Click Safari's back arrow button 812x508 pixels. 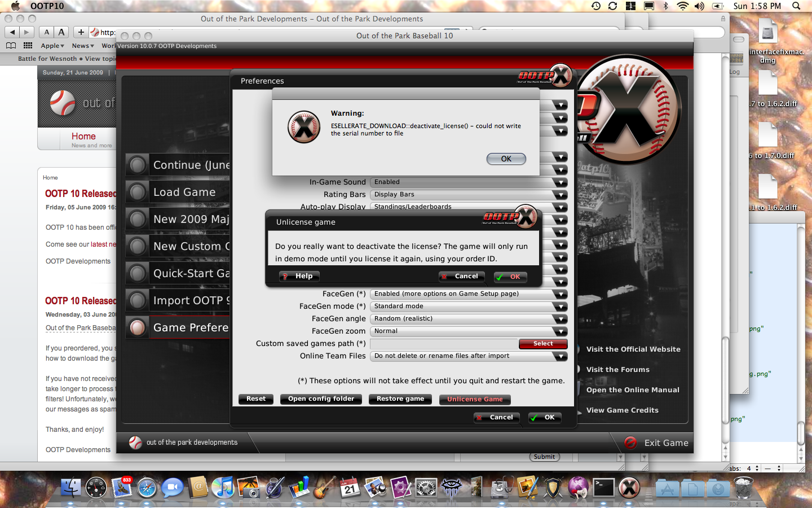pyautogui.click(x=12, y=32)
